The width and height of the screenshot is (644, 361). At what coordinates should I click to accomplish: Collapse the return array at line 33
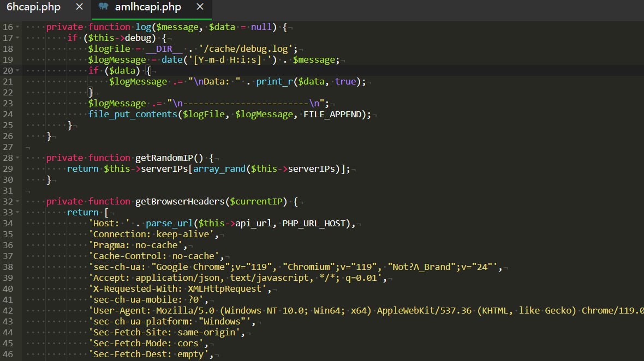click(x=17, y=213)
